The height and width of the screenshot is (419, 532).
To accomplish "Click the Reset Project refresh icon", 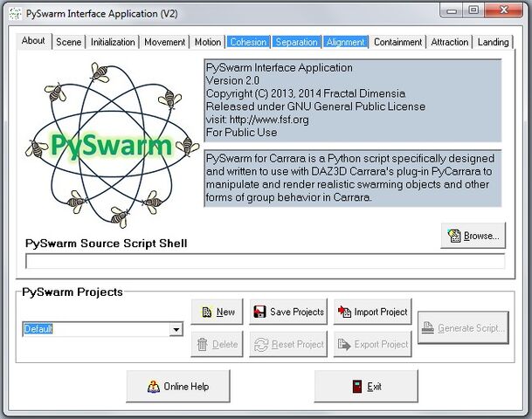I will (261, 345).
